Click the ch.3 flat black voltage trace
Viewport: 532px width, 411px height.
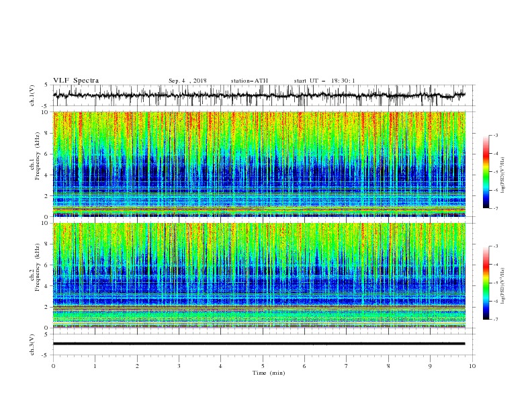[259, 344]
